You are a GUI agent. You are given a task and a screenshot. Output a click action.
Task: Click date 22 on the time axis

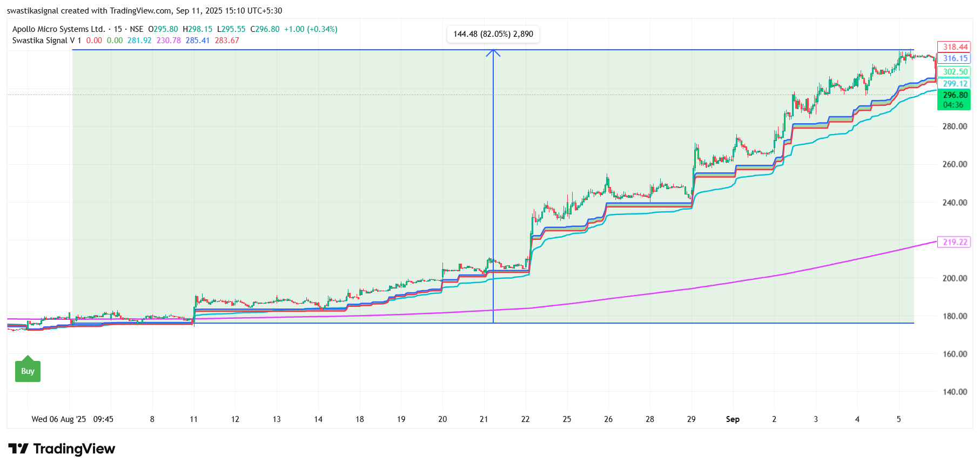click(525, 419)
